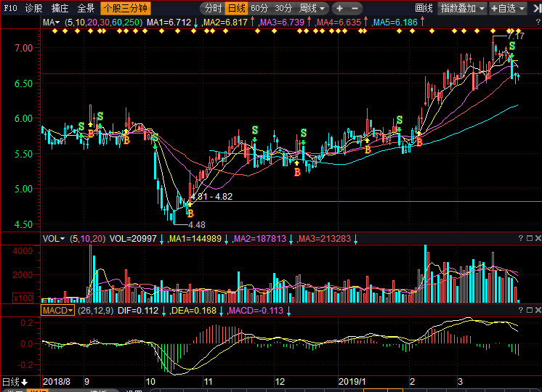Switch chart to 分时 intraday view
Viewport: 542px width, 392px height.
pos(213,9)
